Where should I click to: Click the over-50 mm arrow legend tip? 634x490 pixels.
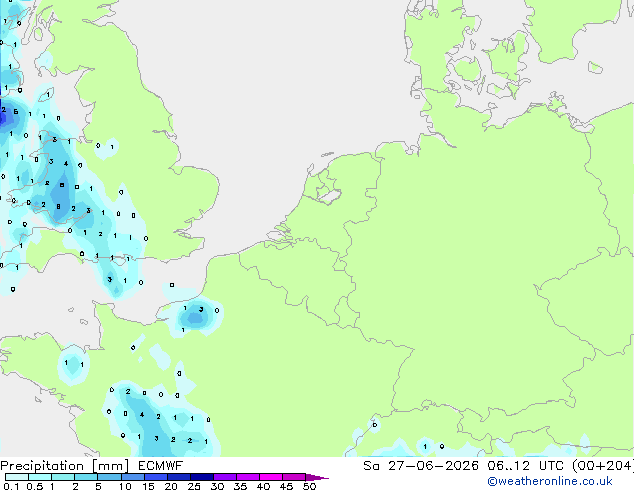pos(317,477)
